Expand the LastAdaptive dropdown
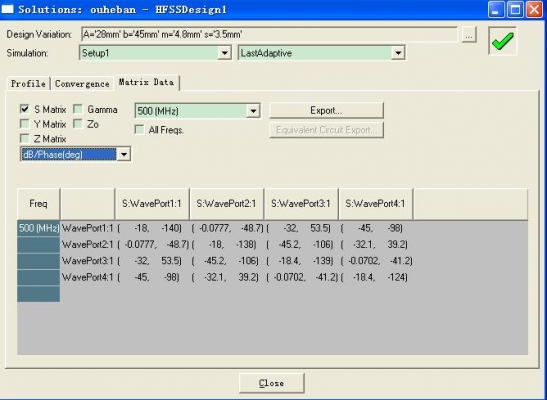Screen dimensions: 547x400 [398, 53]
